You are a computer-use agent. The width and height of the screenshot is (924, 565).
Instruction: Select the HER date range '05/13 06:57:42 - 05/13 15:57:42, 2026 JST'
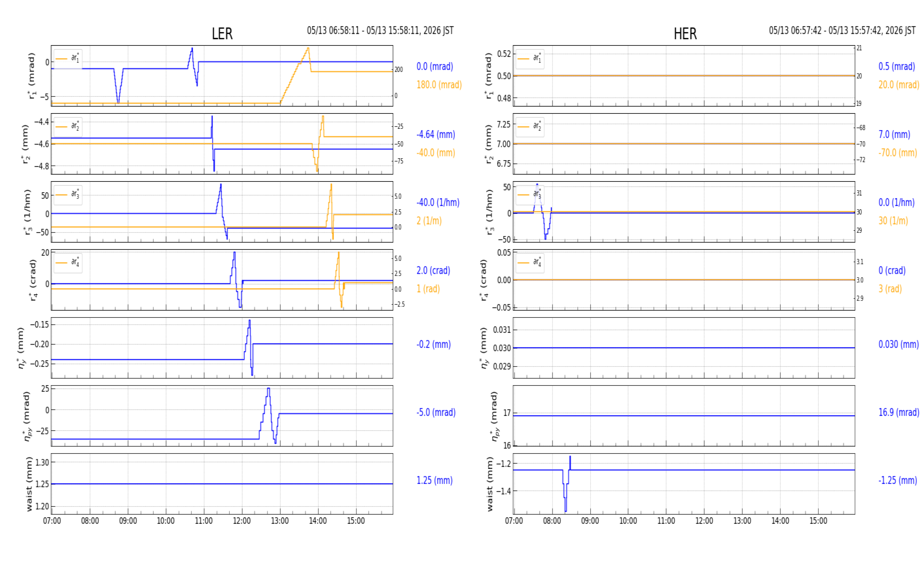(x=842, y=31)
